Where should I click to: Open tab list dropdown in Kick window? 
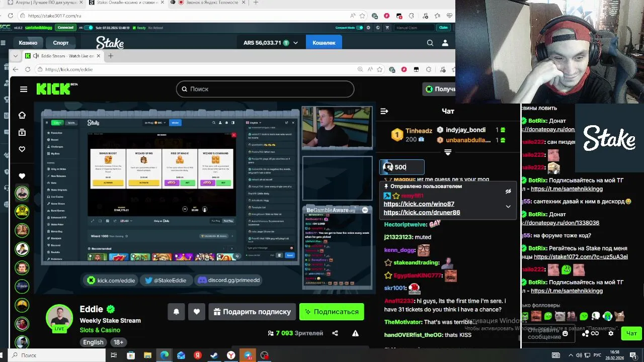[16, 56]
